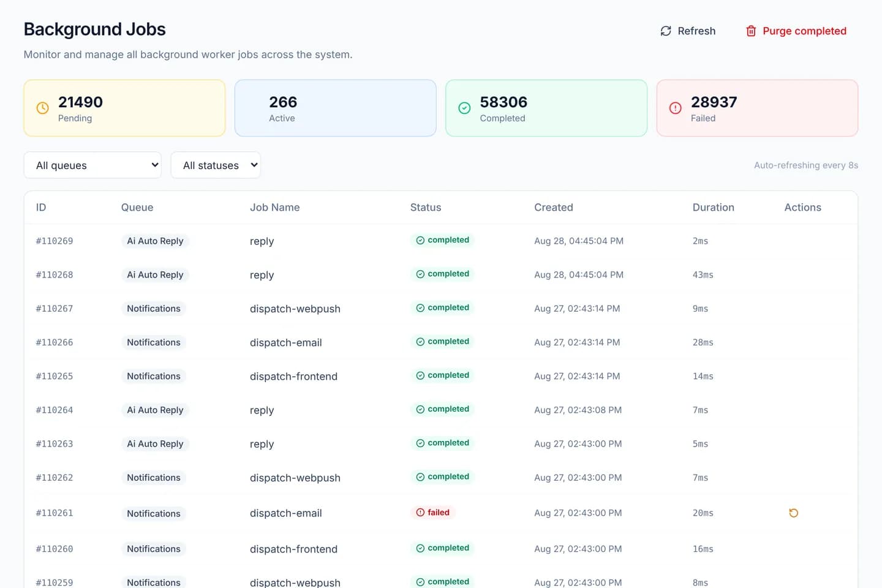Click job ID #110267
Image resolution: width=882 pixels, height=588 pixels.
click(x=55, y=308)
